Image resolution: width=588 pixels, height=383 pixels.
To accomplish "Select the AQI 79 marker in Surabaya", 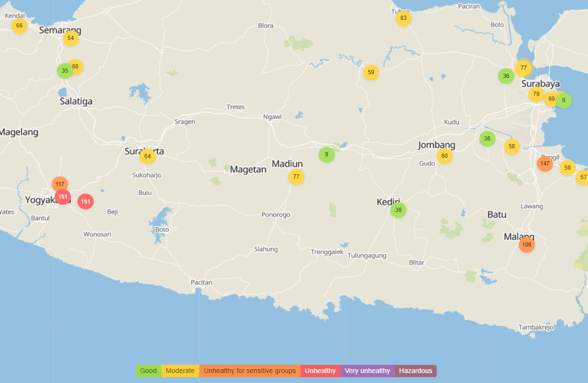I will 536,94.
